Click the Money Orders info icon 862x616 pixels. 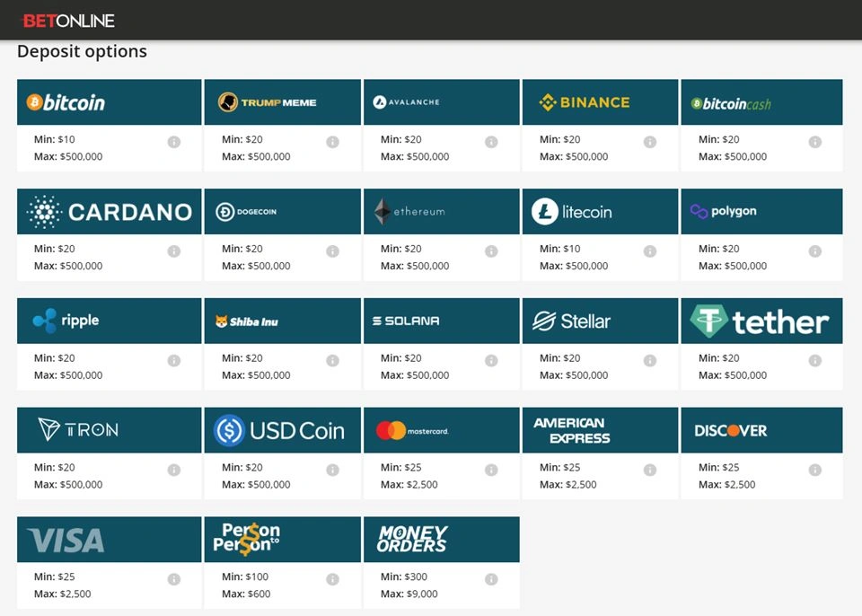491,579
